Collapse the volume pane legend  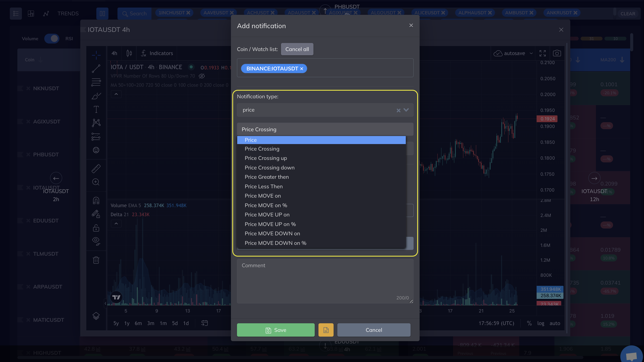point(116,224)
